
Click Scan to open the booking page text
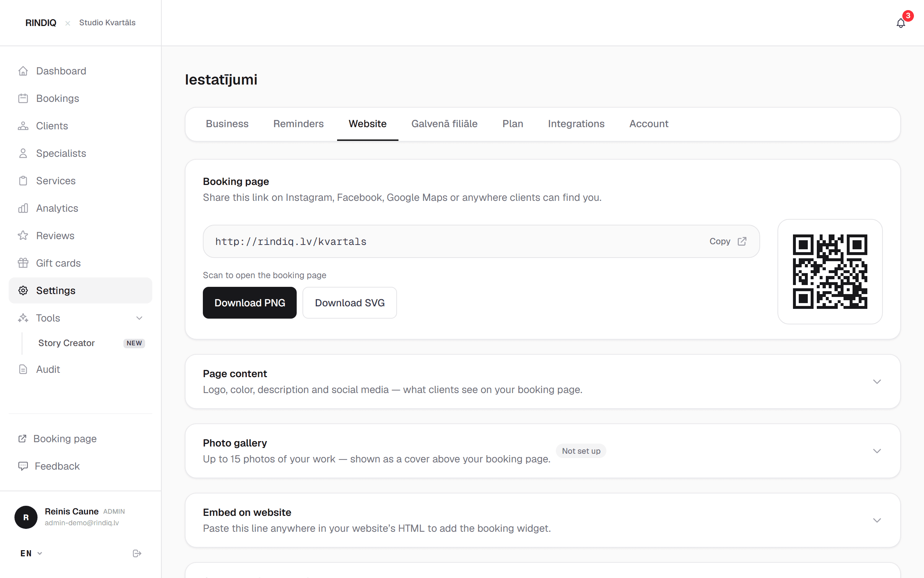coord(264,275)
